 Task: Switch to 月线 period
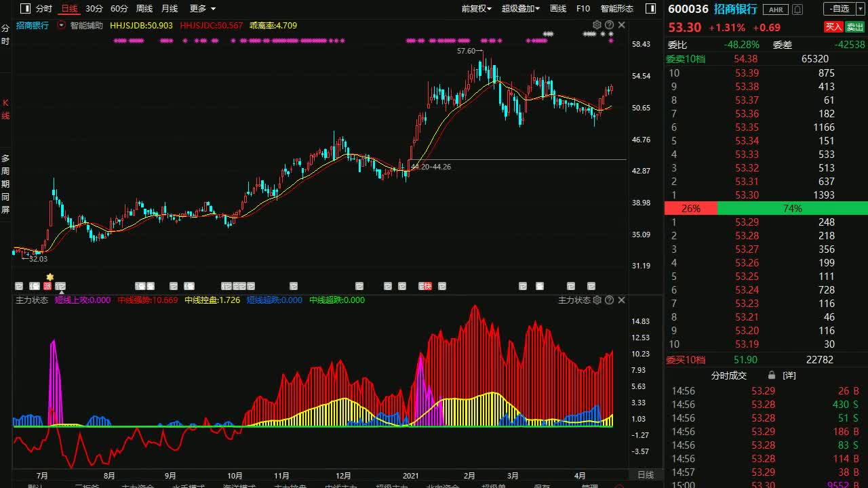[170, 9]
